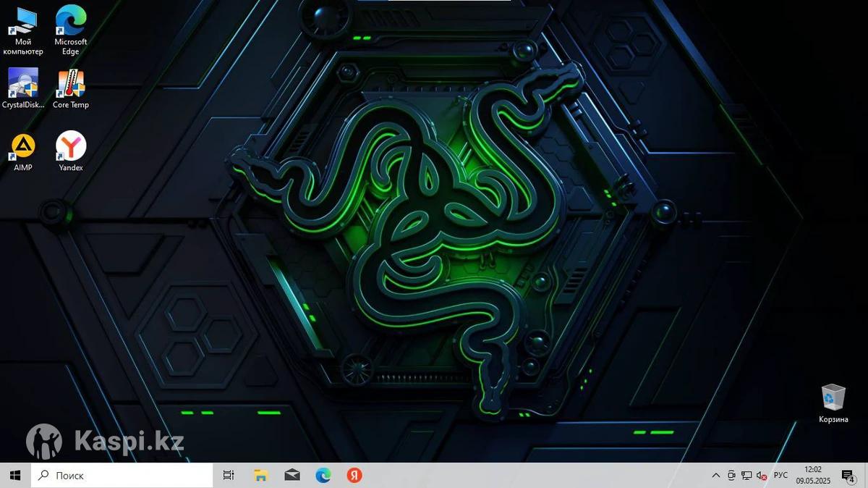Screen dimensions: 868x488
Task: Open CrystalDisk desktop shortcut
Action: [23, 88]
